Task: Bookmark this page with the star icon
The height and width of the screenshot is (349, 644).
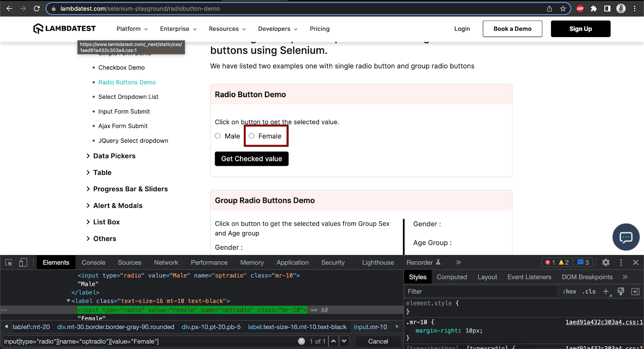Action: 563,8
